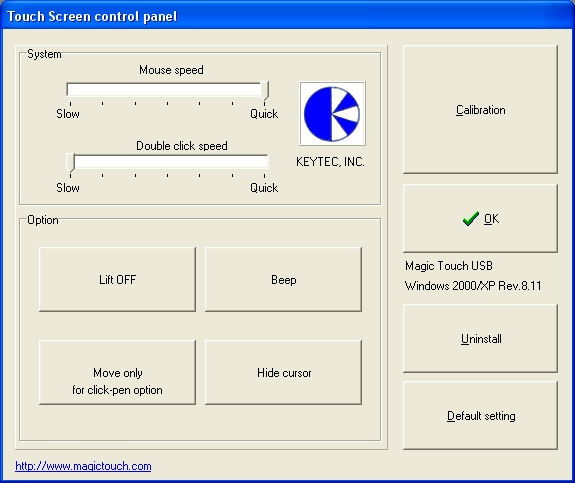Viewport: 575px width, 483px height.
Task: Enable Move only for click-pen option
Action: point(117,373)
